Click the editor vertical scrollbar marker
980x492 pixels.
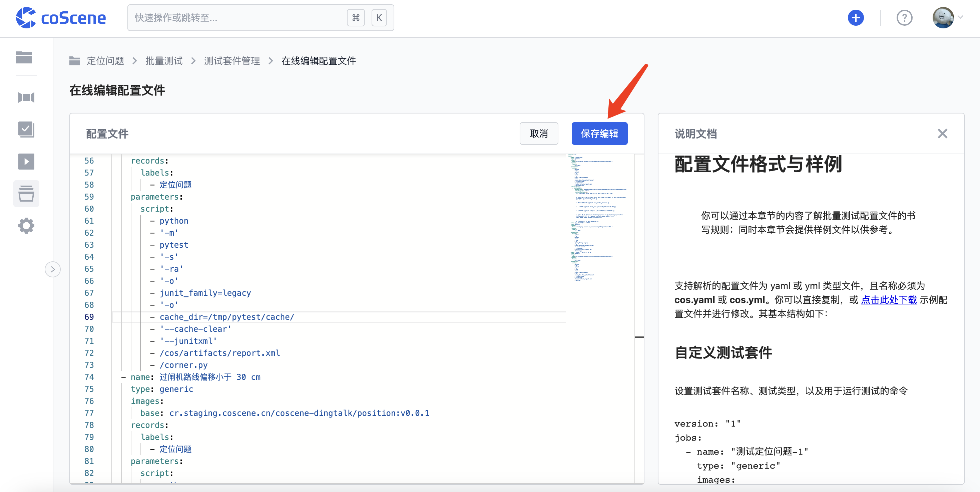[639, 337]
